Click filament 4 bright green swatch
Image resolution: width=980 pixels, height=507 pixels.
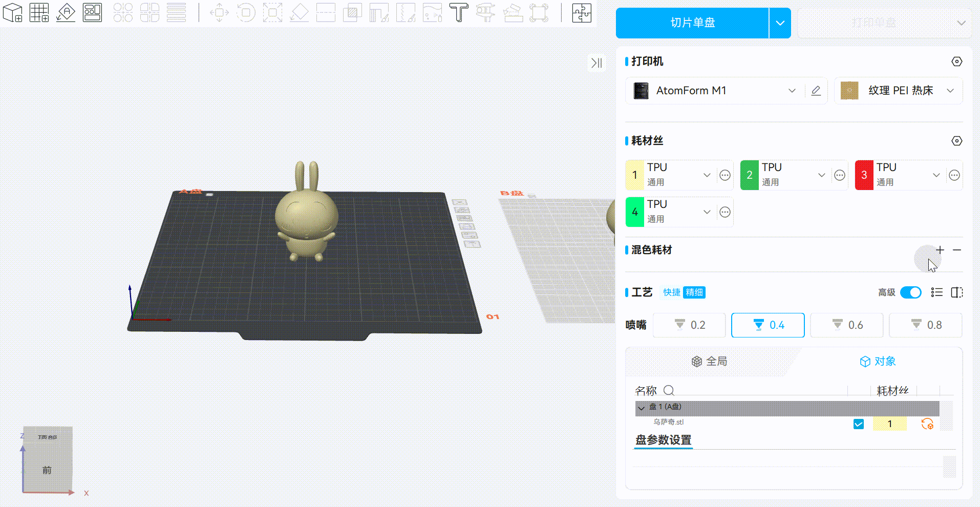(x=635, y=212)
